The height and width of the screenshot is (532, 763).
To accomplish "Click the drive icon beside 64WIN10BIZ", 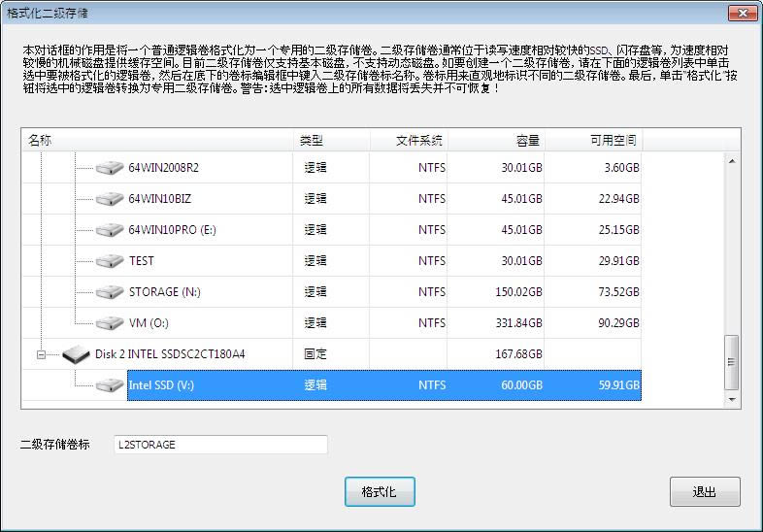I will pos(110,199).
